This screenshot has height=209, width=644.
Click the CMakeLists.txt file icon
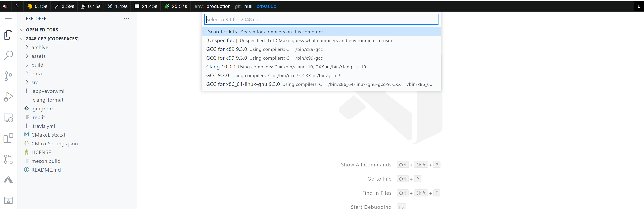26,135
